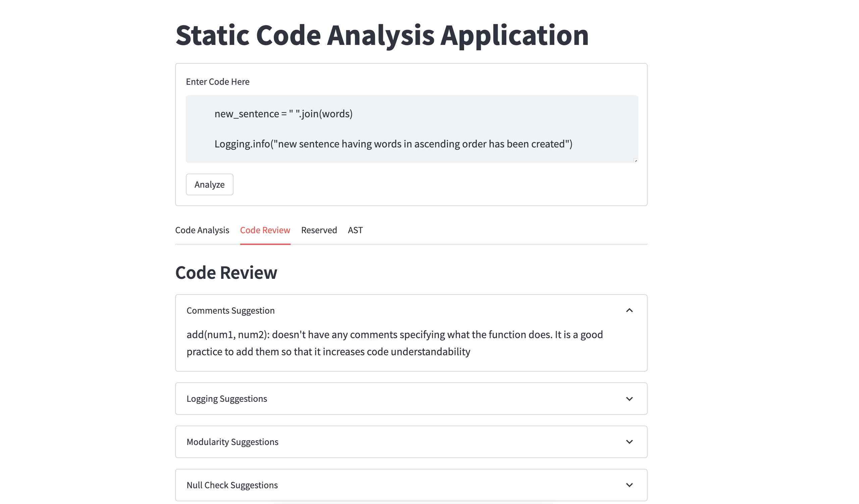Switch to the Code Analysis tab
This screenshot has height=504, width=859.
coord(202,230)
